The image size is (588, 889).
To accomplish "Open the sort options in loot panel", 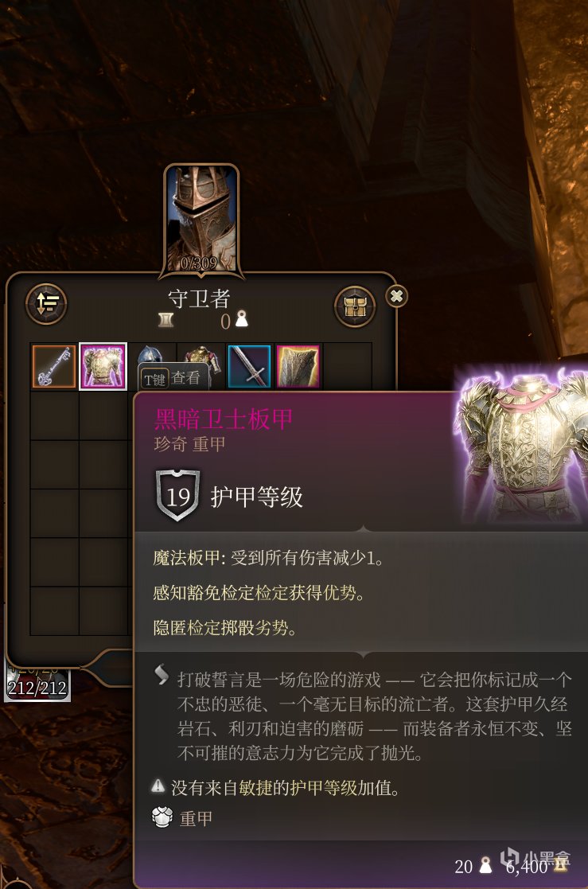I will click(46, 304).
